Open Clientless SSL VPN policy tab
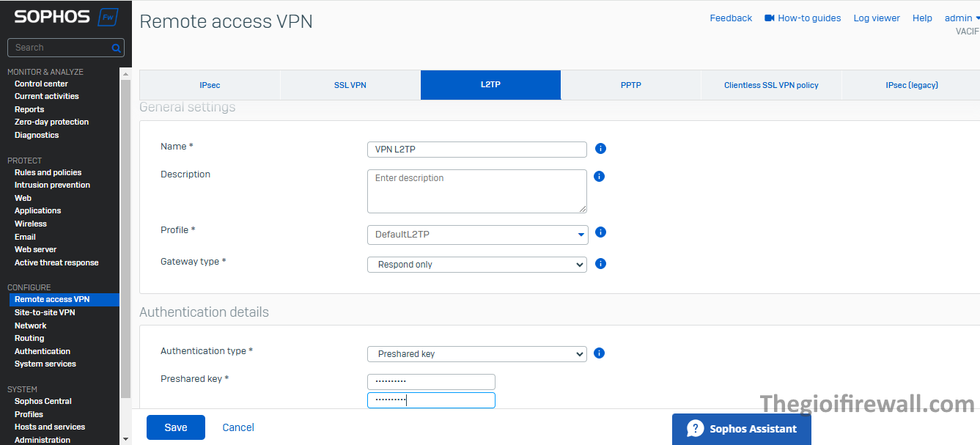 click(x=771, y=85)
